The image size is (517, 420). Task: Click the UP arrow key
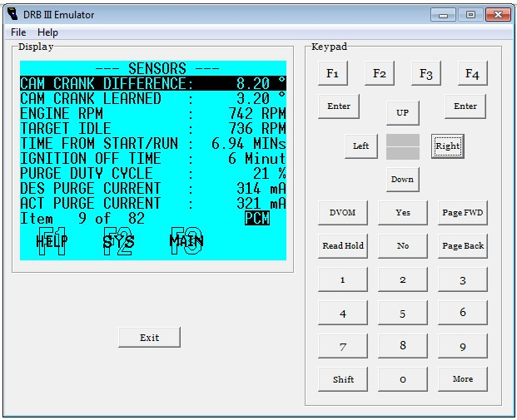tap(402, 112)
